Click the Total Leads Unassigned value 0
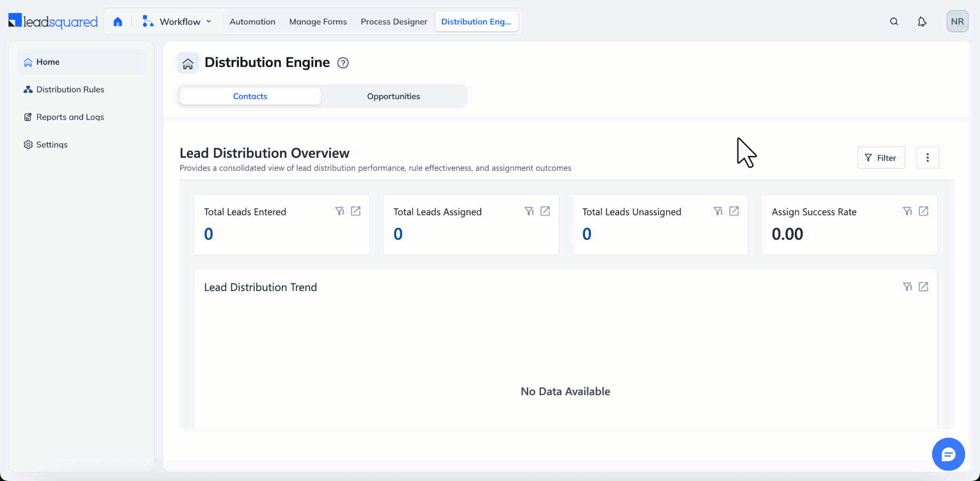The image size is (980, 481). point(587,234)
